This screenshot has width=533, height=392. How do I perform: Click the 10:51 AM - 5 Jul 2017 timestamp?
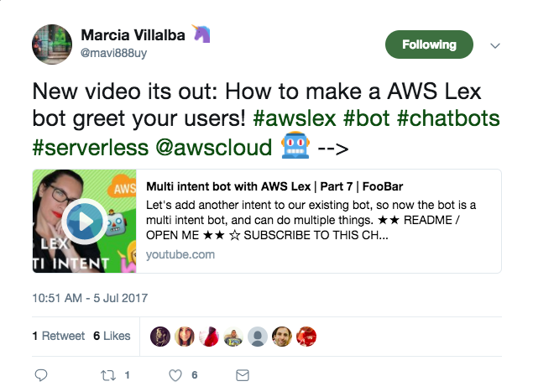[90, 298]
